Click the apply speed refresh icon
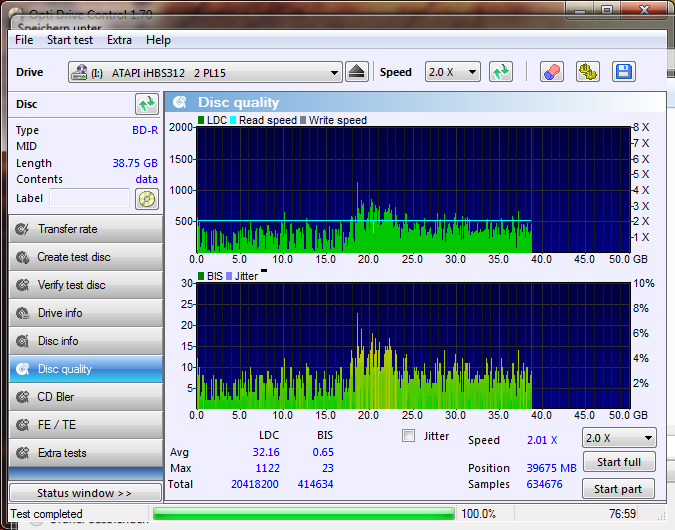675x530 pixels. click(x=501, y=72)
